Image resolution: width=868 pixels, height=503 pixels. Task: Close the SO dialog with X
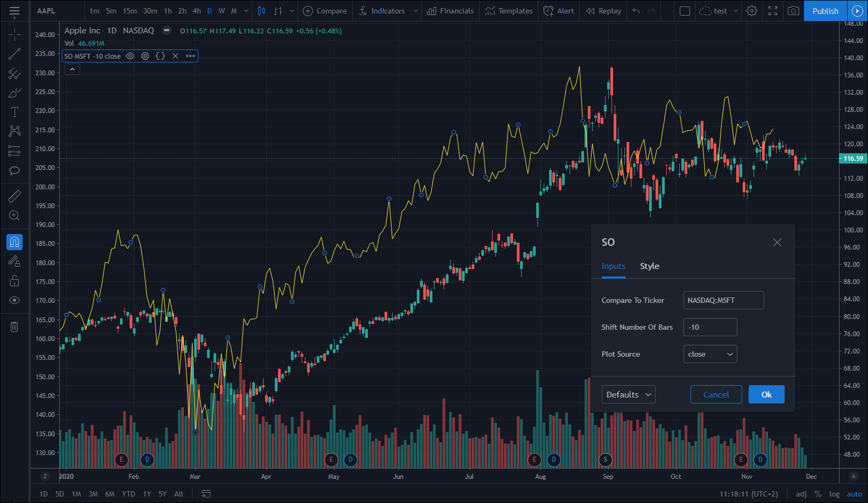point(777,243)
